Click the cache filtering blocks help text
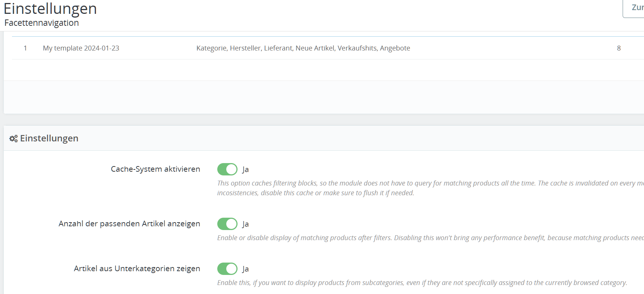This screenshot has height=294, width=644. tap(430, 188)
